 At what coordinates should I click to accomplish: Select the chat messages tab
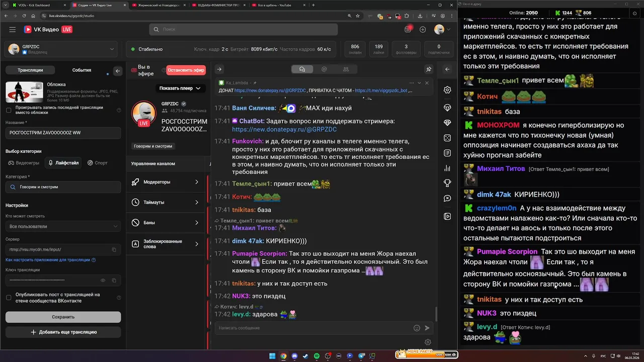(x=302, y=69)
